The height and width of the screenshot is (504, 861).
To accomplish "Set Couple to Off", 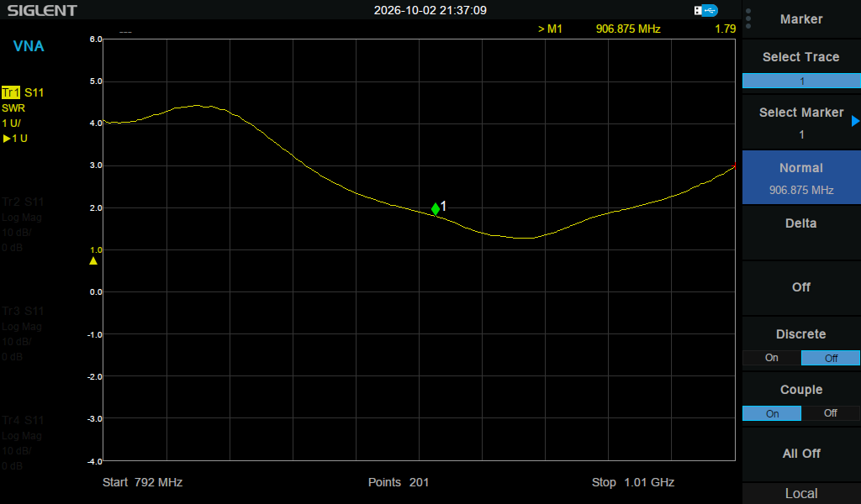I will pyautogui.click(x=831, y=413).
